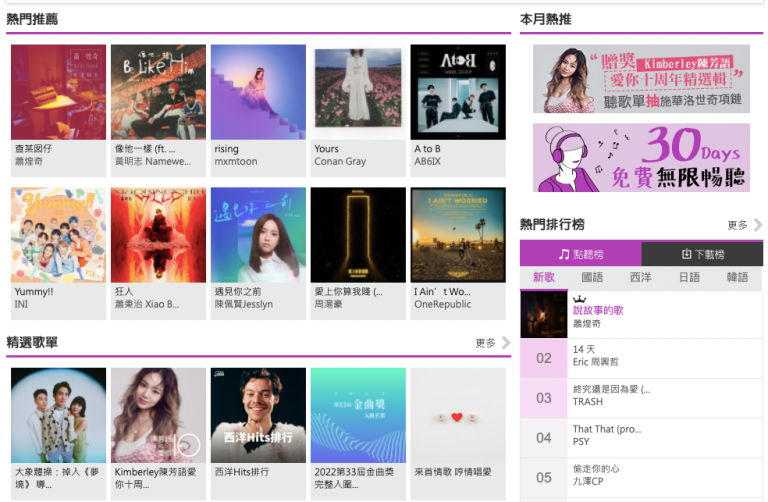Image resolution: width=768 pixels, height=502 pixels.
Task: Open the A to B album by AB6IX
Action: click(x=458, y=110)
